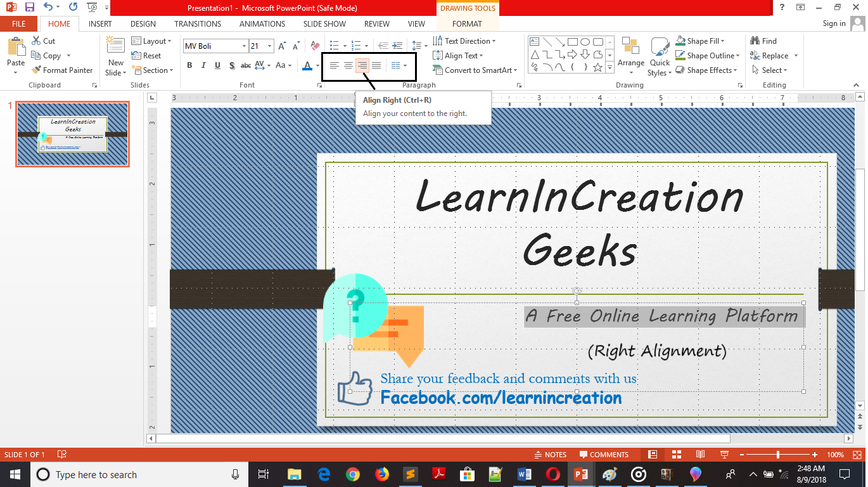
Task: Open the INSERT ribbon tab
Action: click(x=100, y=24)
